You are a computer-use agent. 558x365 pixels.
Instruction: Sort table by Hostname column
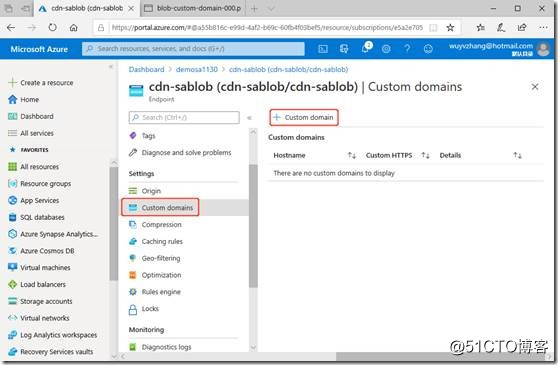(352, 155)
